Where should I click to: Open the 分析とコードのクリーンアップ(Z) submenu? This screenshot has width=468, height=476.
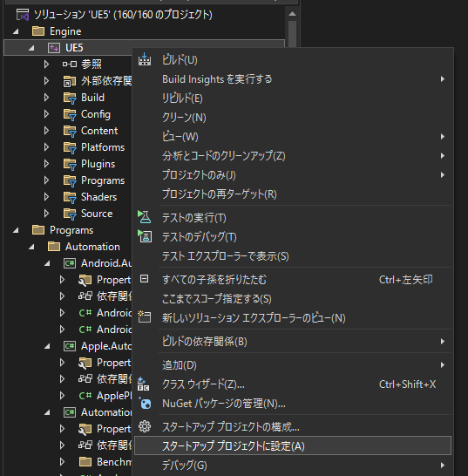pos(293,156)
